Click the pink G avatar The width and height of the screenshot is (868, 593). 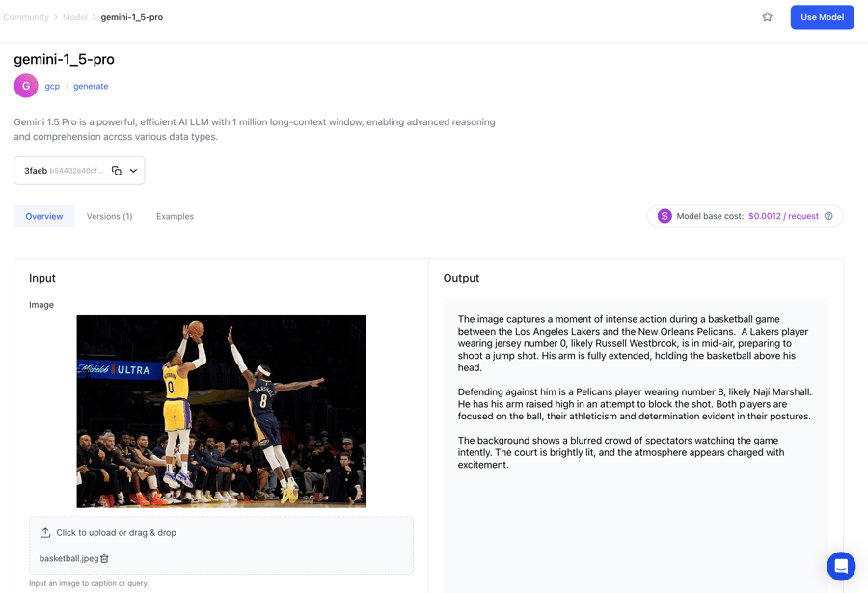click(26, 86)
